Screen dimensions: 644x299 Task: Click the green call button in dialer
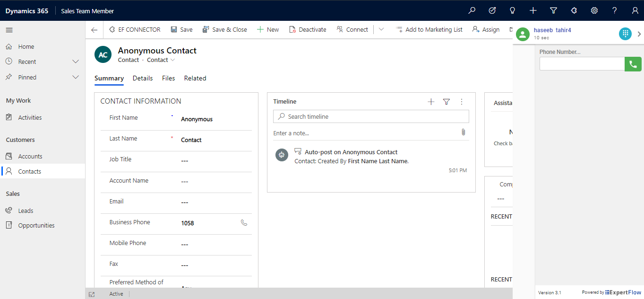coord(633,64)
